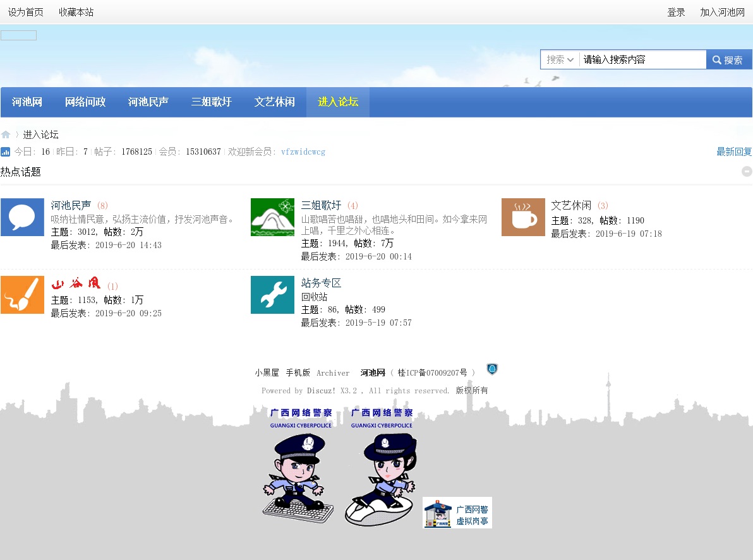
Task: Click the empty logo placeholder at top left
Action: point(19,35)
